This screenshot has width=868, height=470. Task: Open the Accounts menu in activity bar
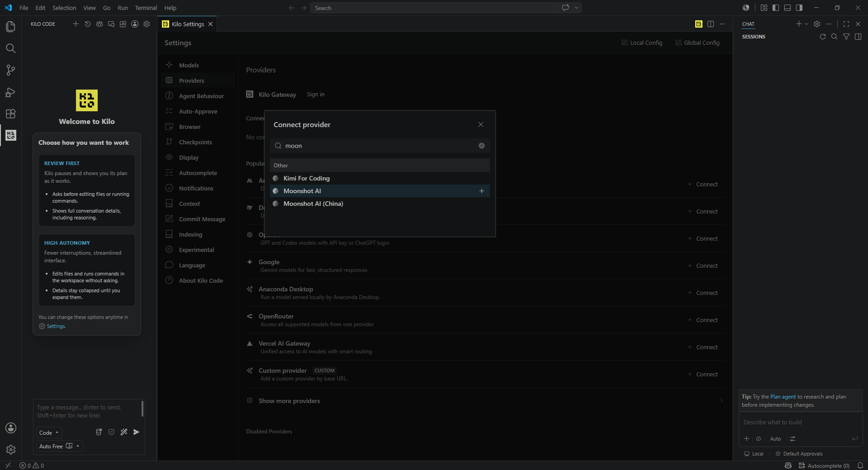(10, 428)
